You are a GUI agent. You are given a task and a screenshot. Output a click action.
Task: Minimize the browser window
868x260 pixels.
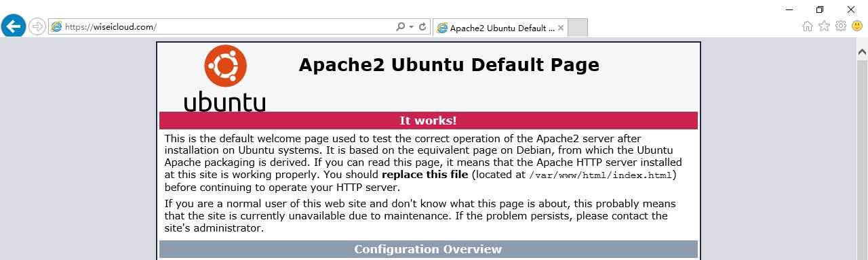click(x=789, y=9)
